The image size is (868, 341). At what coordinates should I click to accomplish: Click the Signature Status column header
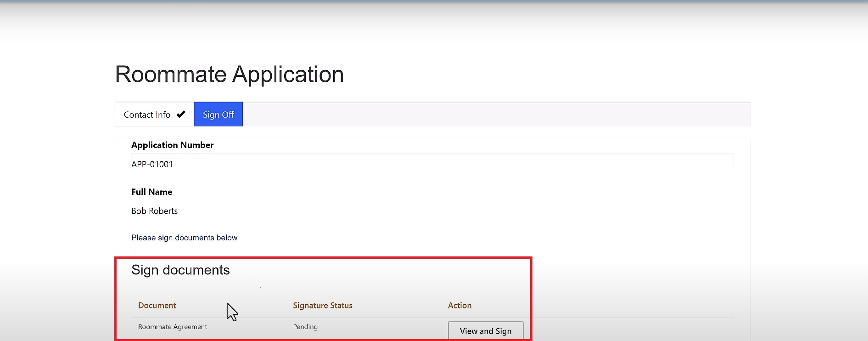[x=323, y=306]
